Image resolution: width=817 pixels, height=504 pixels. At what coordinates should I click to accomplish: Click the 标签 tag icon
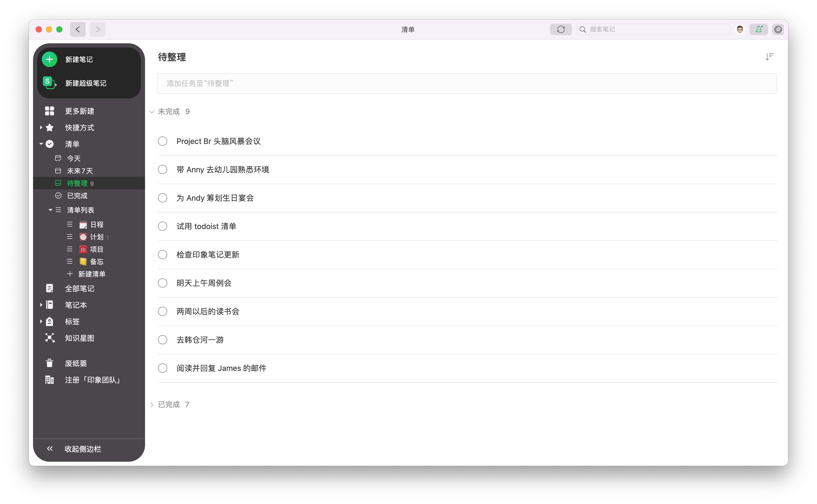(x=49, y=321)
